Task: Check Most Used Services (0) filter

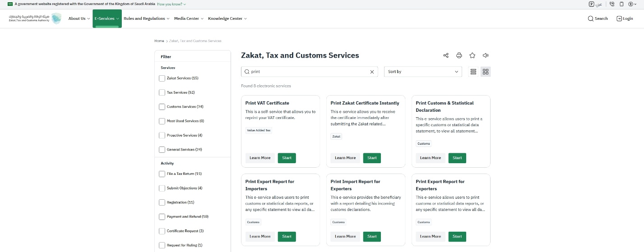Action: coord(162,121)
